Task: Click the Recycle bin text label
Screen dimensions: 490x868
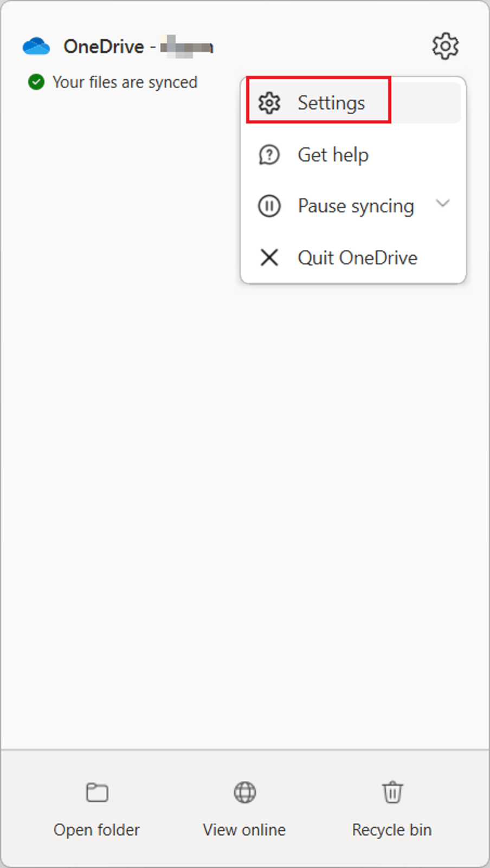Action: coord(392,830)
